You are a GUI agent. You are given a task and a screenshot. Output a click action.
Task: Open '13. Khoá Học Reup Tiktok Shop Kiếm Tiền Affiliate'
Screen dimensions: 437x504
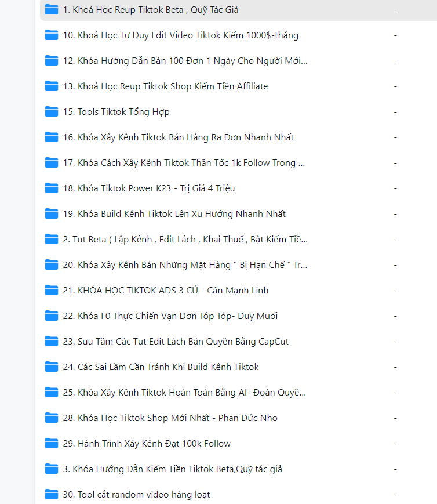tap(166, 86)
